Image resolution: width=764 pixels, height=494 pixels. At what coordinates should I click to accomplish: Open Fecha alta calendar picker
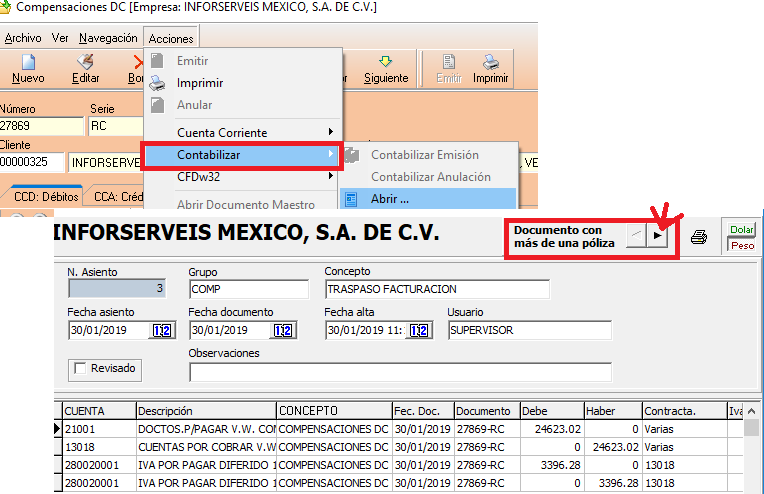419,331
